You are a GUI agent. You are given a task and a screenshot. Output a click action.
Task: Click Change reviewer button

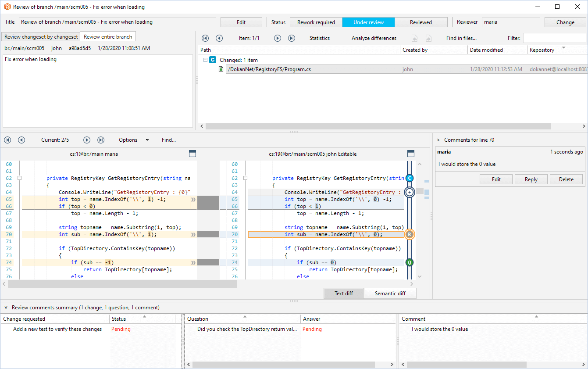(565, 22)
